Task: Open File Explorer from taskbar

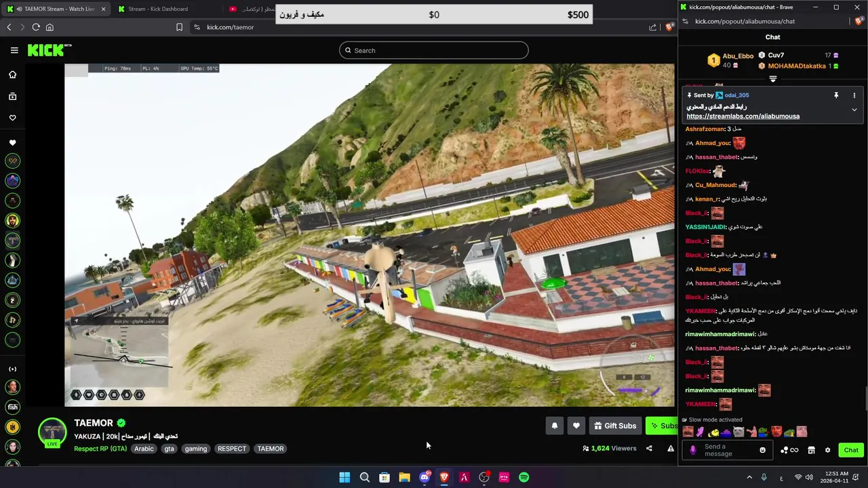Action: 404,477
